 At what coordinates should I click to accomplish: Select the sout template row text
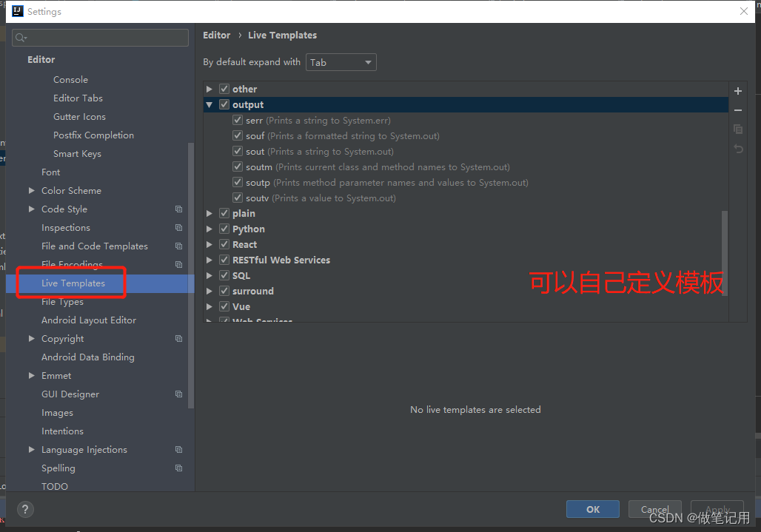[x=320, y=151]
